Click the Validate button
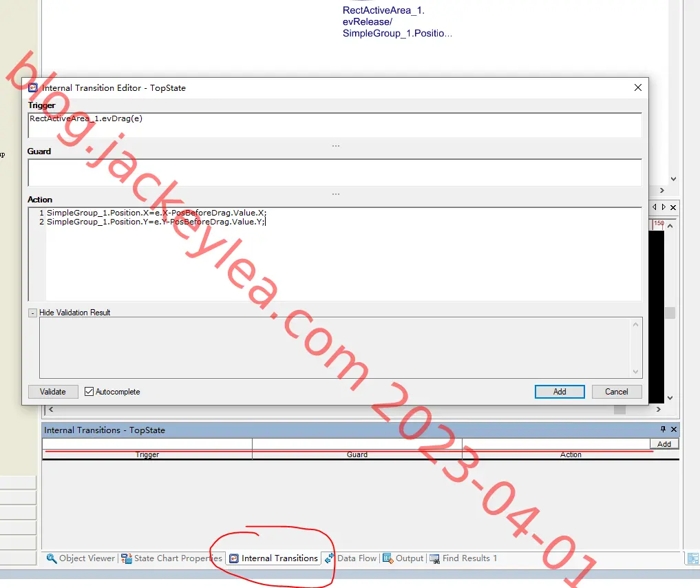The width and height of the screenshot is (700, 588). [53, 392]
